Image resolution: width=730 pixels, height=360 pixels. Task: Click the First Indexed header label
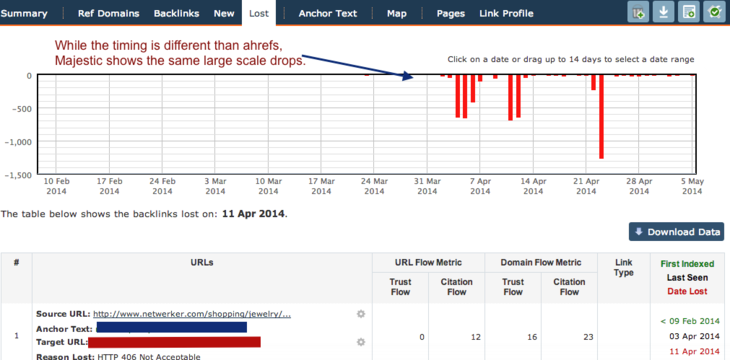click(687, 264)
